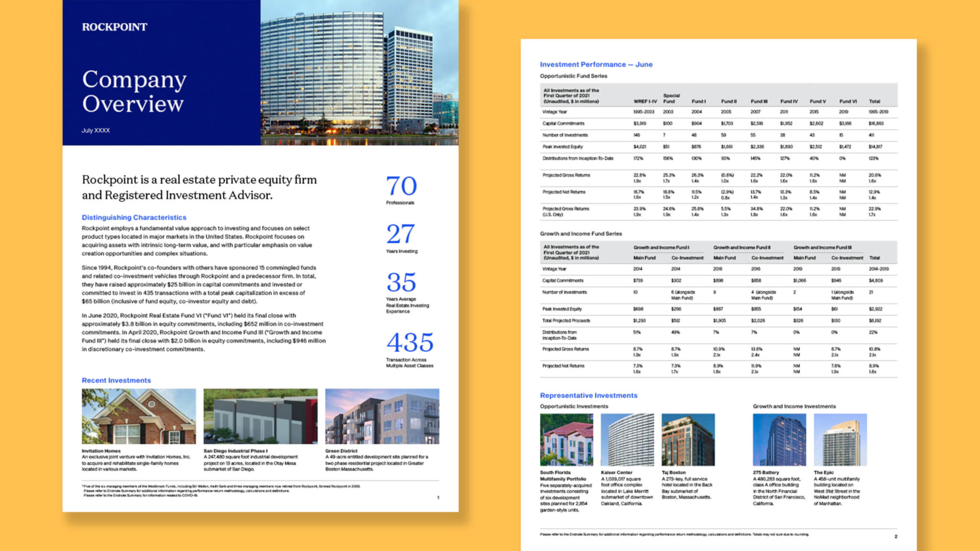
Task: Click the 'Opportunistic Investments' subheading
Action: point(574,406)
